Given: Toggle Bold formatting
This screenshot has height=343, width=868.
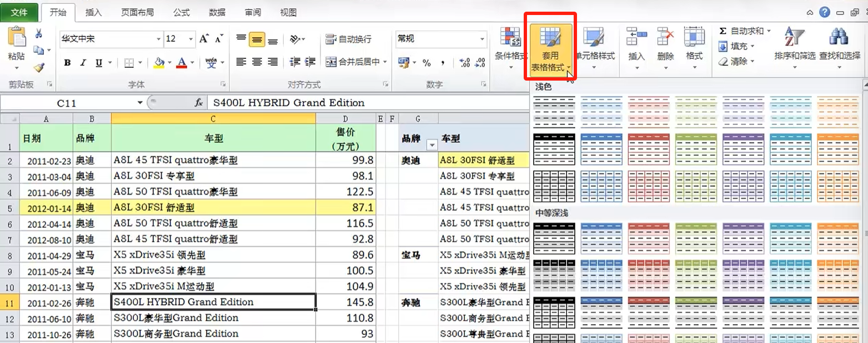Looking at the screenshot, I should (x=67, y=63).
